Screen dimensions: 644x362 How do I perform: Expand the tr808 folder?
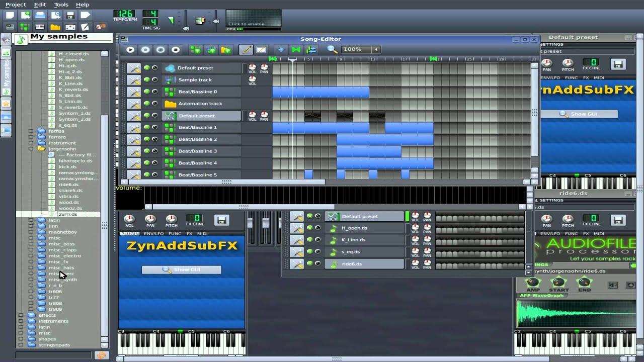tap(31, 303)
